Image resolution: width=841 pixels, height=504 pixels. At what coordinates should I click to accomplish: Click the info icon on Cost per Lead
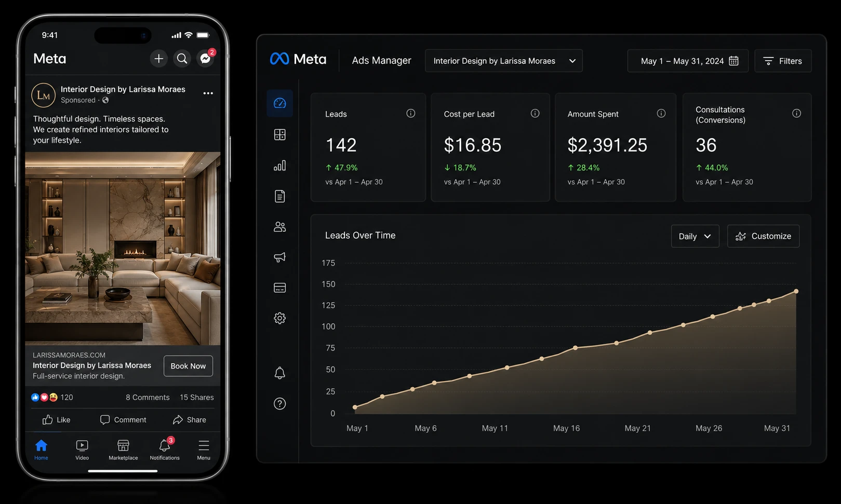(535, 113)
